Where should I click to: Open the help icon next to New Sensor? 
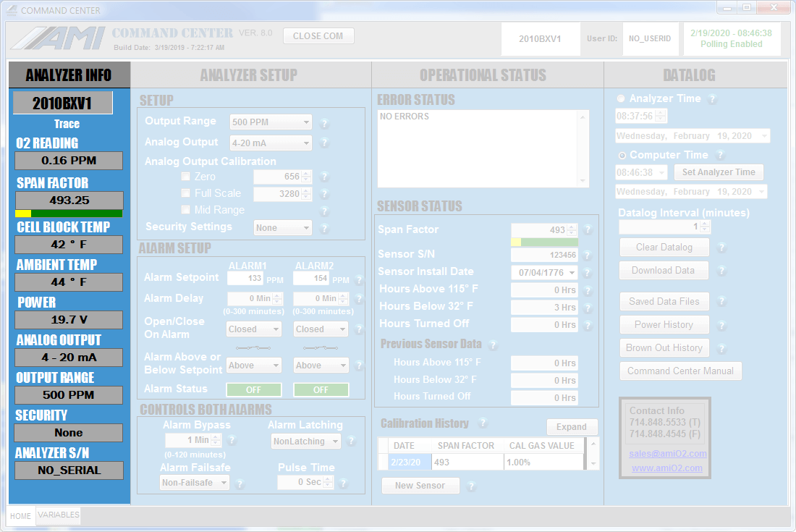(471, 486)
